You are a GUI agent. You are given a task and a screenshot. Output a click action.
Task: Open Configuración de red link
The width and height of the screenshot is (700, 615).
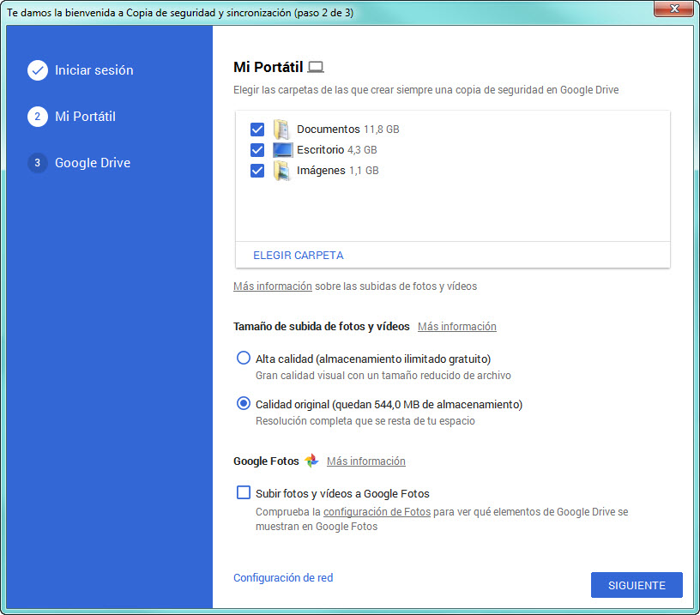pyautogui.click(x=283, y=578)
